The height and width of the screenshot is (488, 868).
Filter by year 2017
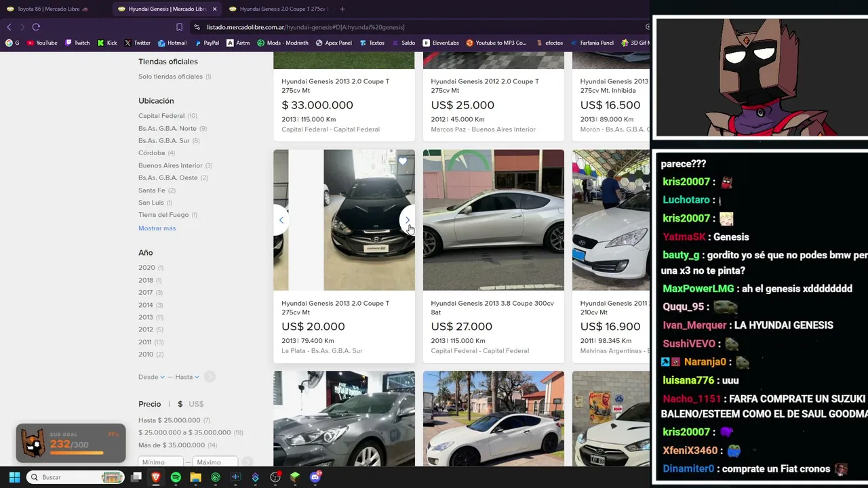150,293
